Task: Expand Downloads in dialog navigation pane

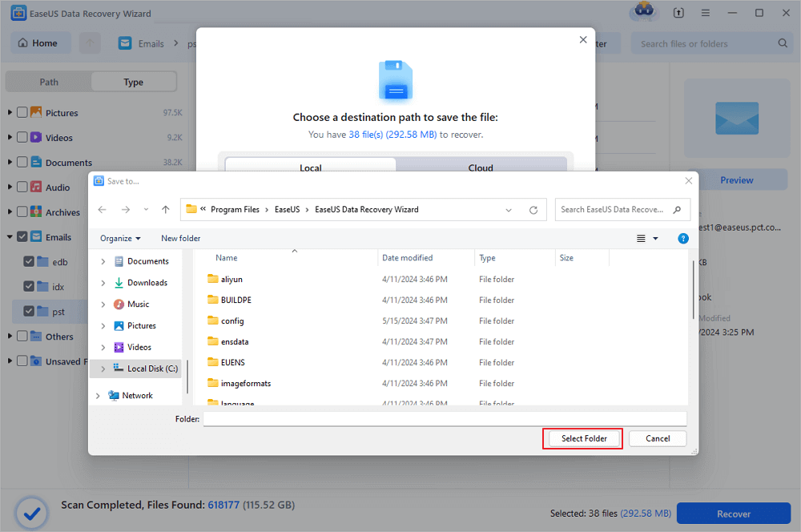Action: (x=103, y=283)
